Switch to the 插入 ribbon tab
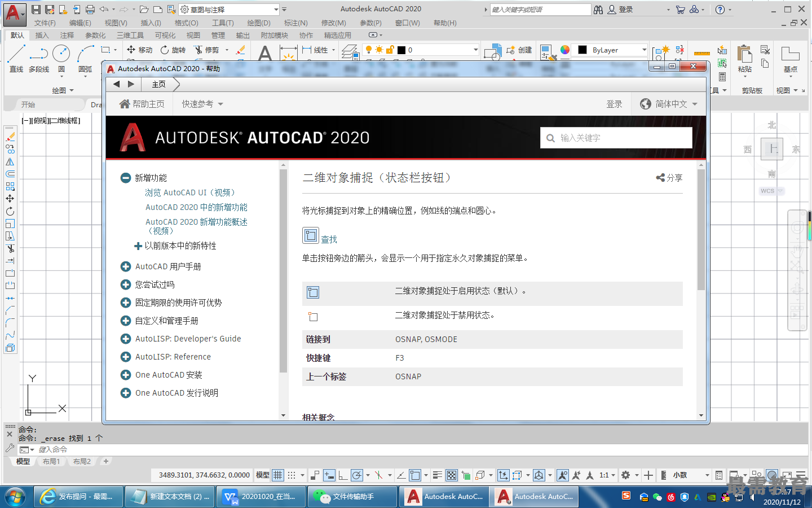Image resolution: width=812 pixels, height=508 pixels. coord(42,35)
